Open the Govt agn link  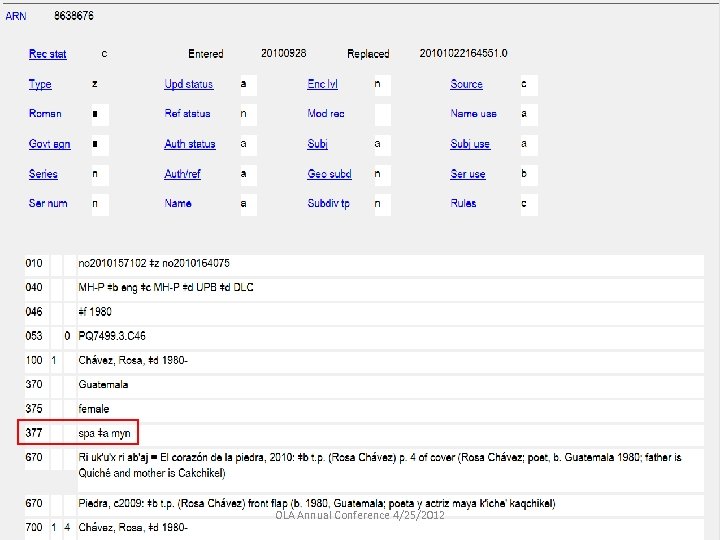tap(49, 144)
